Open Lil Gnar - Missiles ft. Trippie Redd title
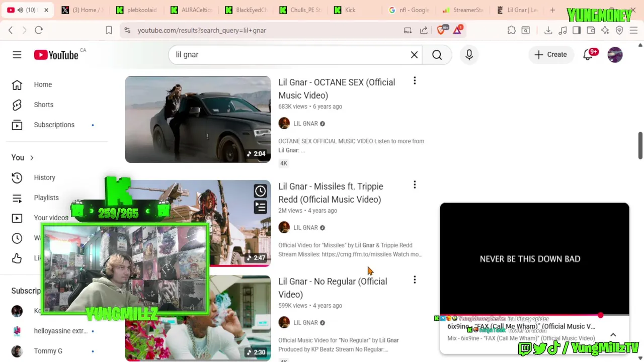Viewport: 644px width, 362px height. 331,193
